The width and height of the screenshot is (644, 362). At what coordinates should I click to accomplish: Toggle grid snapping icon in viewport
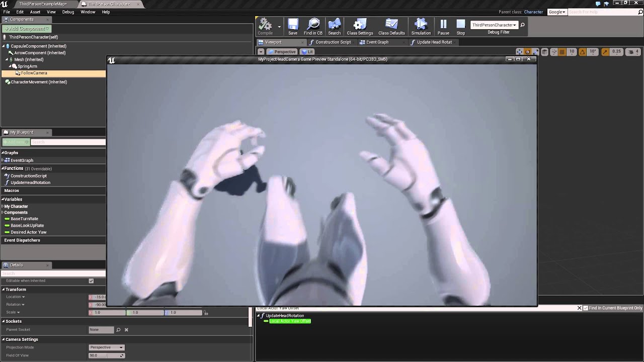click(x=562, y=52)
